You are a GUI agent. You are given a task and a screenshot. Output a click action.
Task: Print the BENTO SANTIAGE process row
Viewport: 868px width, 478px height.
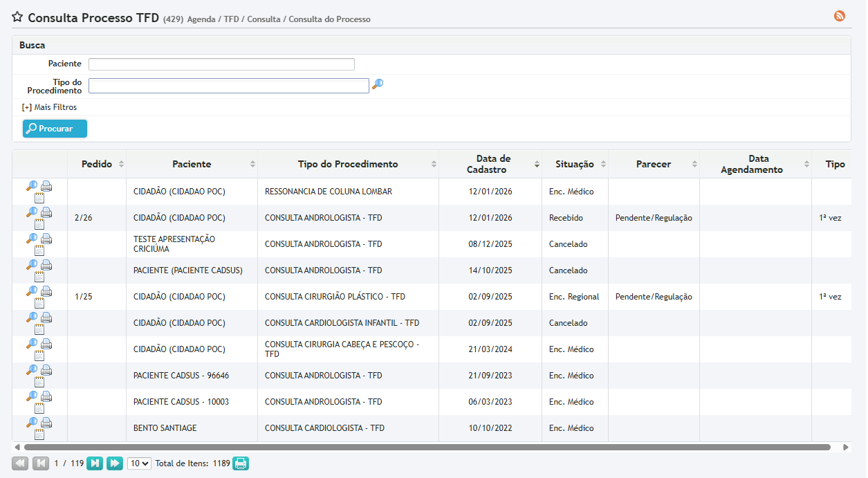click(46, 423)
